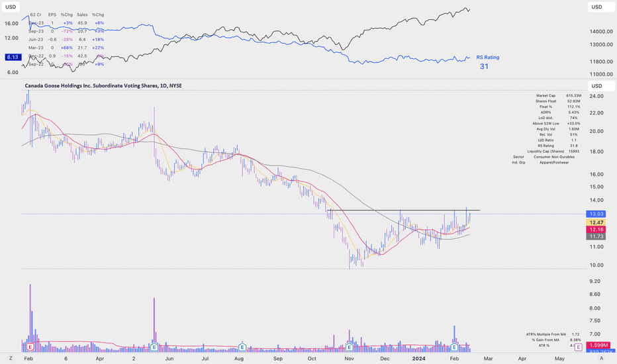617x364 pixels.
Task: Select the blue 8.13 value label
Action: 13,57
